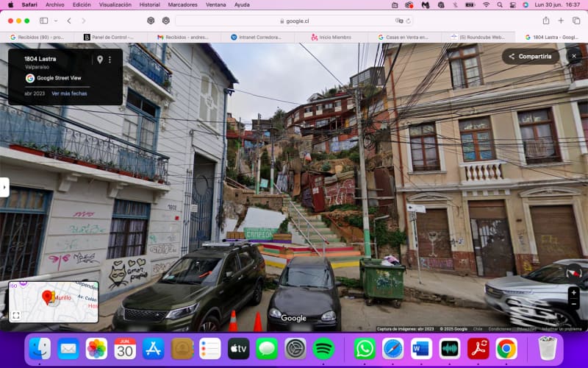Switch to the 'Panel de Control' tab
The height and width of the screenshot is (368, 588).
coord(109,38)
